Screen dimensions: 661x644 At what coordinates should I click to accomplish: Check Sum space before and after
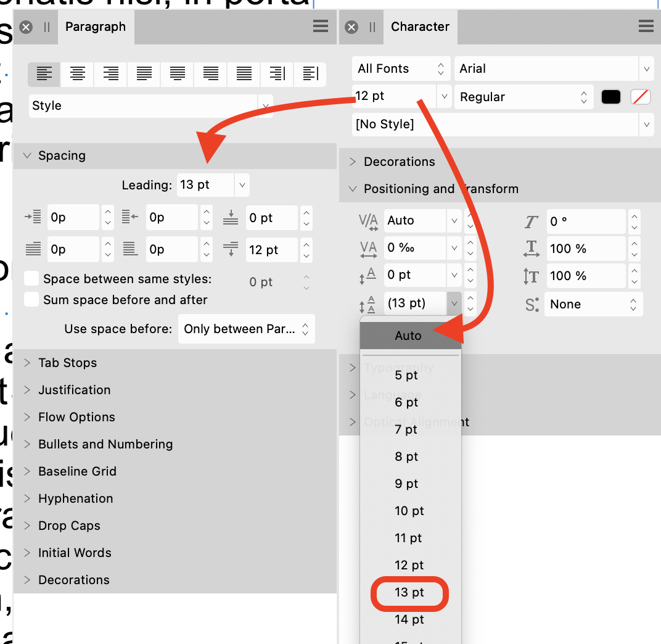[31, 300]
